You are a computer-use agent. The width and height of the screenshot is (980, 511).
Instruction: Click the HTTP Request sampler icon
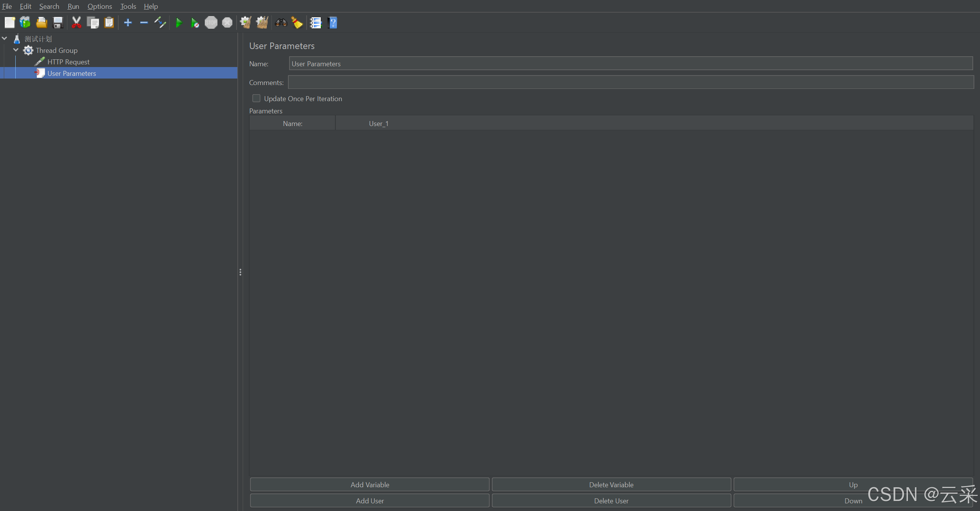tap(40, 62)
